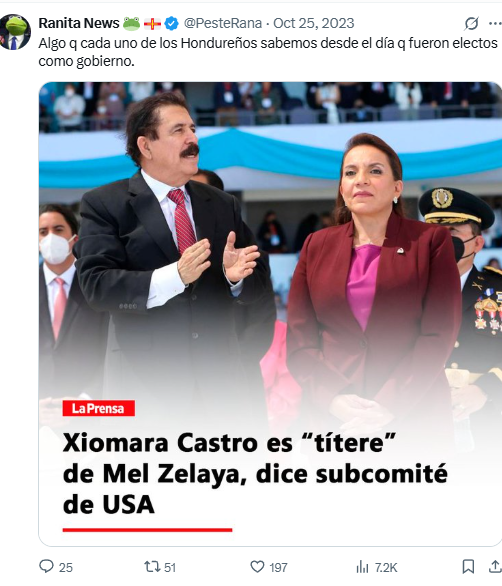
Task: Click the blue verified badge
Action: [x=172, y=24]
